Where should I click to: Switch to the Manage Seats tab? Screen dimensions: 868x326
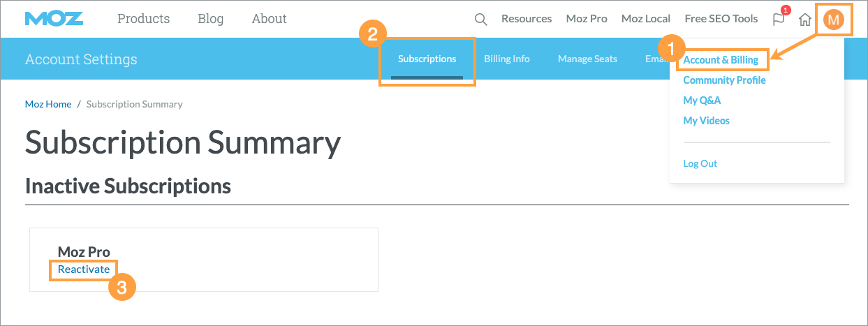(x=587, y=59)
